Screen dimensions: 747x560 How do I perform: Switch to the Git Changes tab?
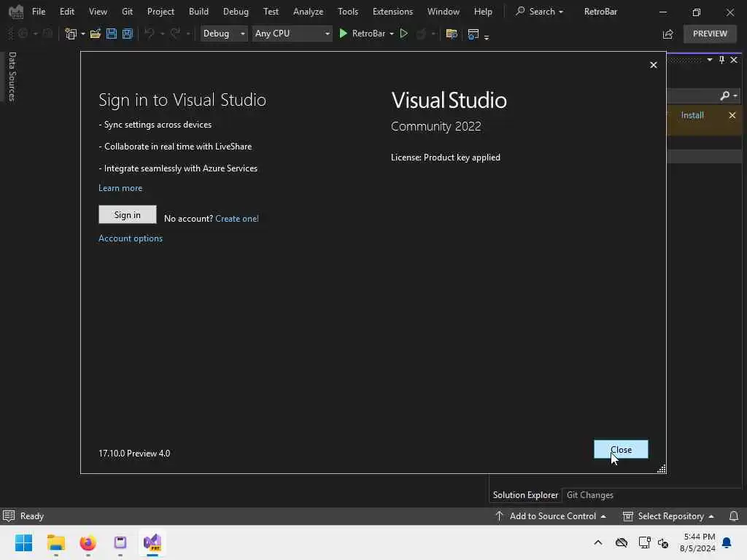point(589,495)
